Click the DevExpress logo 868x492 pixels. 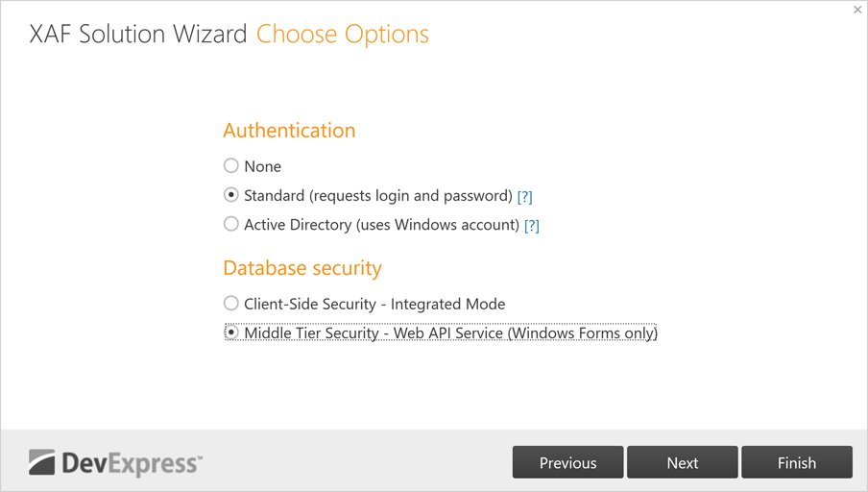click(x=115, y=463)
